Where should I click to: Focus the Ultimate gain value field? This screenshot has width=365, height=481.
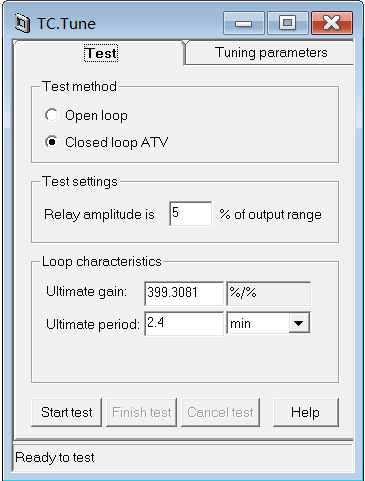[184, 293]
